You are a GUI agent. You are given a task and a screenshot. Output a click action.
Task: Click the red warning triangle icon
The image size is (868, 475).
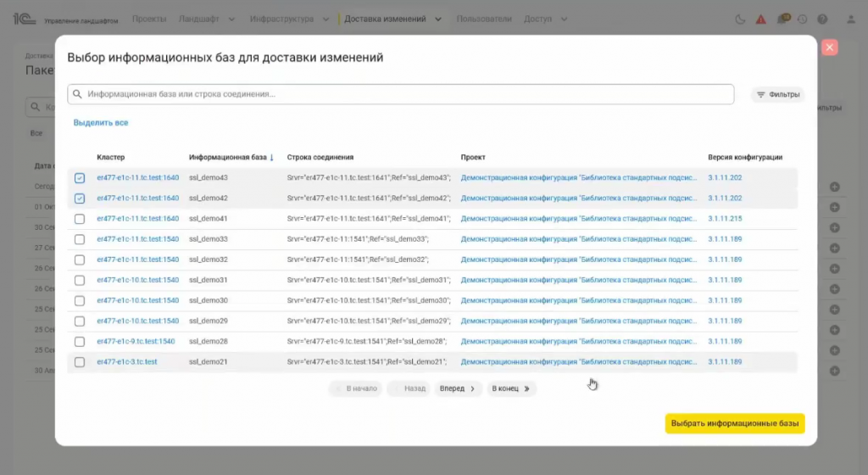click(x=760, y=19)
